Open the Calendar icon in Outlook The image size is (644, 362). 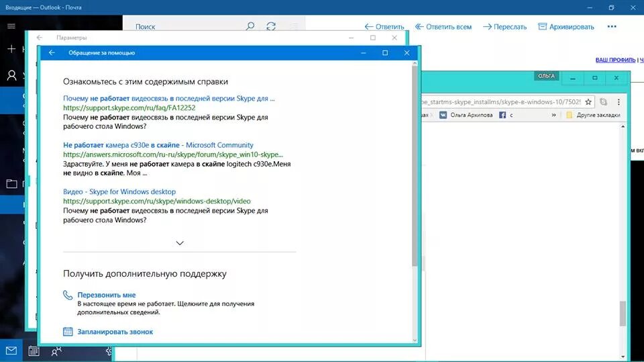[x=34, y=351]
